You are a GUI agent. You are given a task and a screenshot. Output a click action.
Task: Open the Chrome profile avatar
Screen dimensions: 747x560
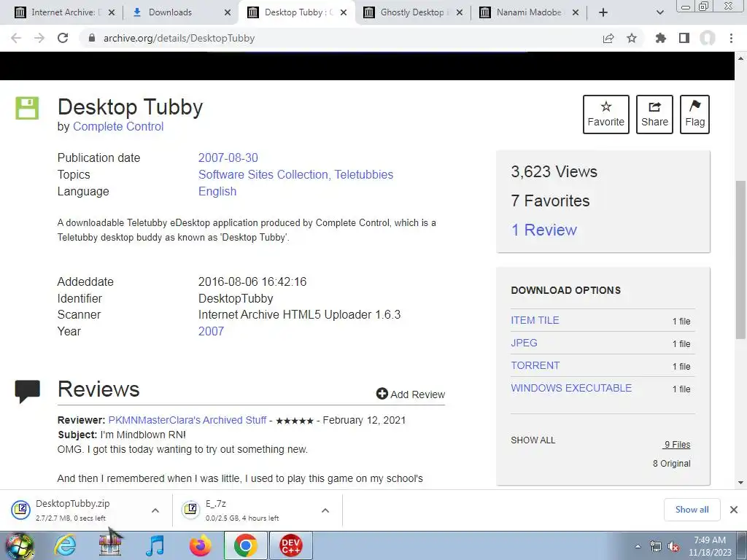[708, 38]
